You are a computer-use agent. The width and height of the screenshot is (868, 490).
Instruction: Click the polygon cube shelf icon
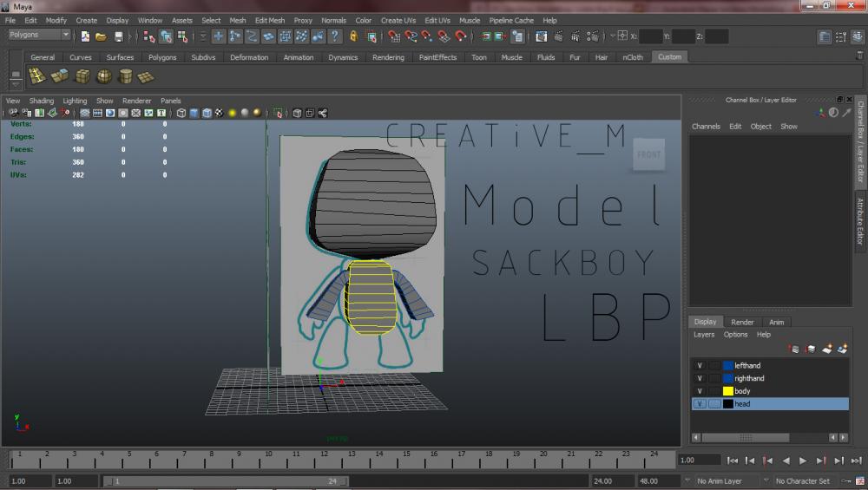point(82,76)
